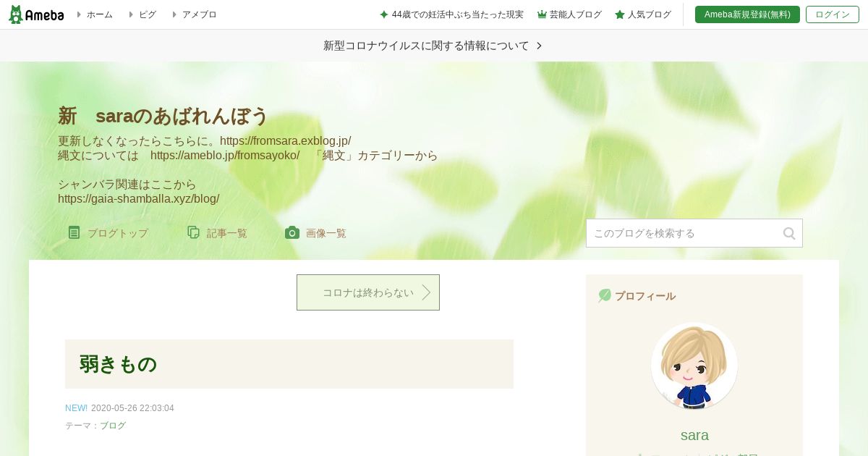Go to ブログトップ tab
This screenshot has height=456, width=868.
117,233
